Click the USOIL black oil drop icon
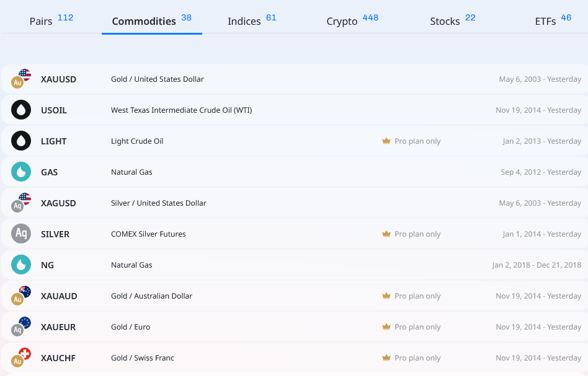Screen dimensions: 588x376 [x=21, y=110]
